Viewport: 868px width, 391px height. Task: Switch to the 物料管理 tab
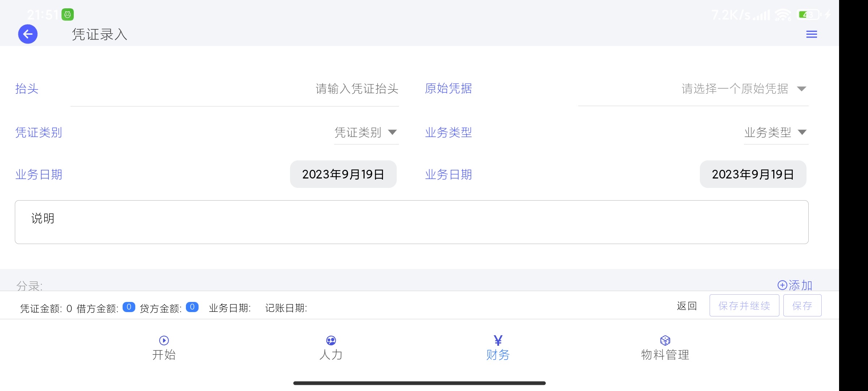(665, 354)
